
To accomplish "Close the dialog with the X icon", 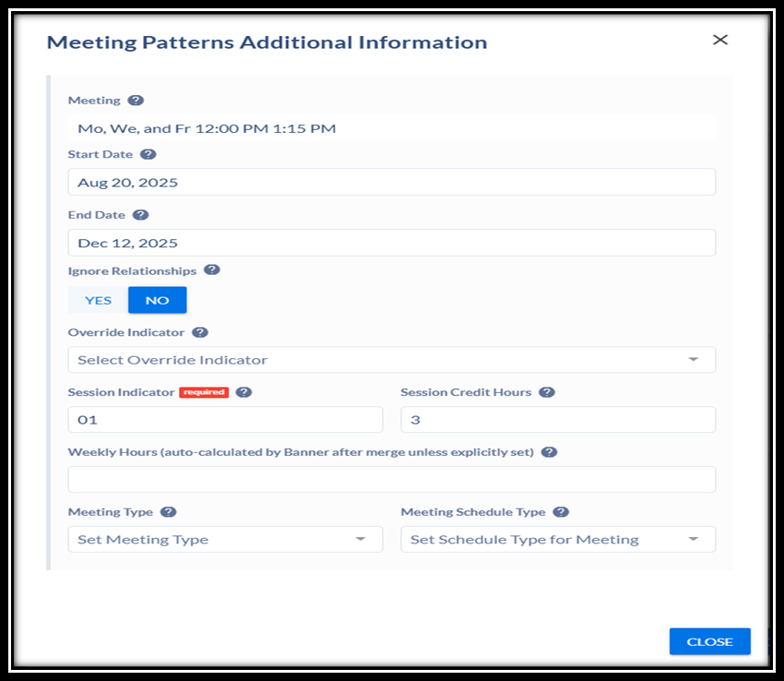I will point(720,40).
